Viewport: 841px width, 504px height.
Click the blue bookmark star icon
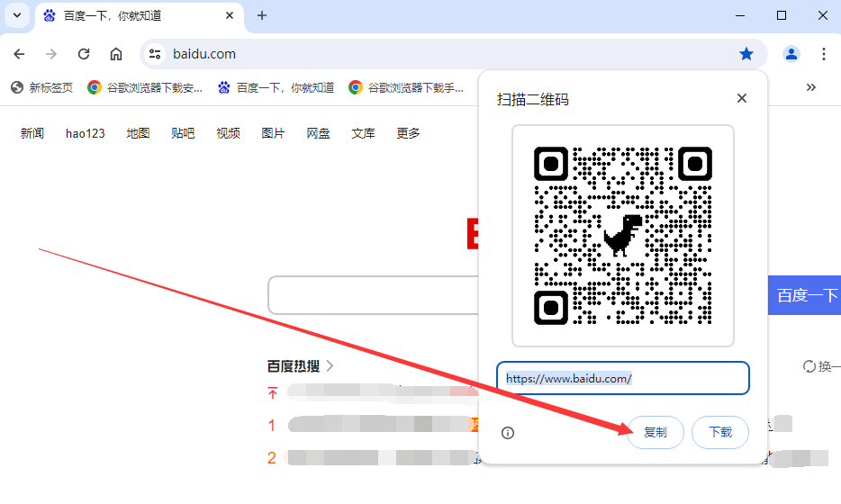(746, 54)
